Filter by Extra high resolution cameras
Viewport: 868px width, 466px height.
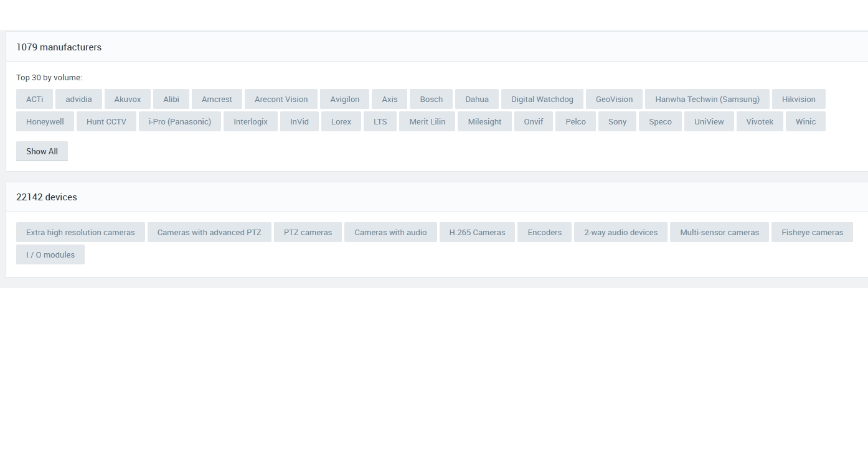(x=80, y=232)
